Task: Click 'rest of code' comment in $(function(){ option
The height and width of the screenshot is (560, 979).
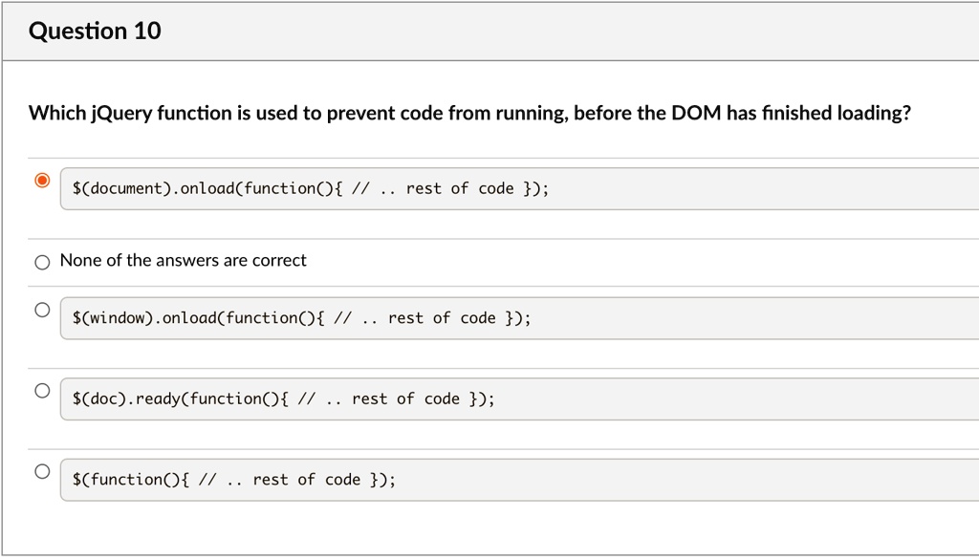Action: click(x=306, y=480)
